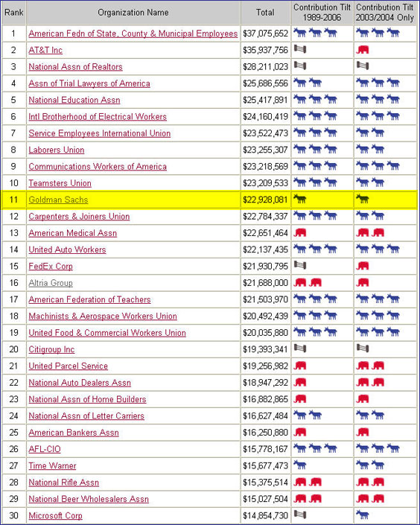
Task: Open the Laborers Union link
Action: pyautogui.click(x=57, y=150)
